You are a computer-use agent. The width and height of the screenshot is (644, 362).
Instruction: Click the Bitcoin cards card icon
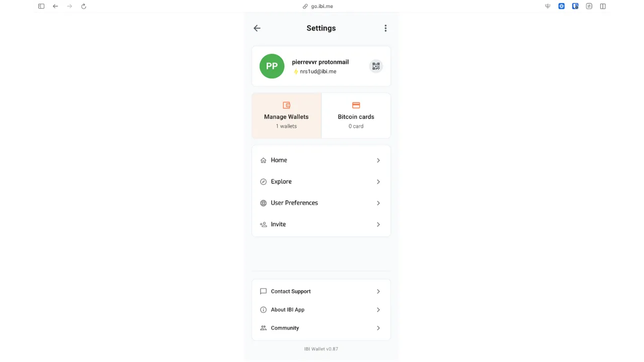pos(356,105)
